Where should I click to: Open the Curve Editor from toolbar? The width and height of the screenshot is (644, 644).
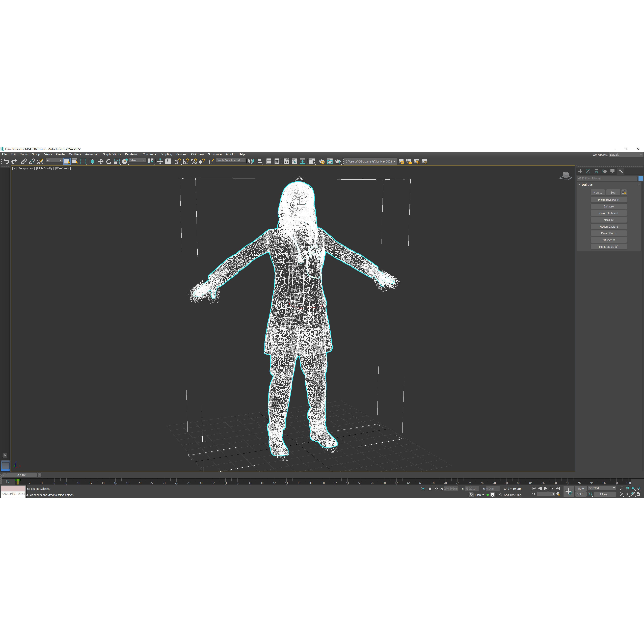click(294, 161)
